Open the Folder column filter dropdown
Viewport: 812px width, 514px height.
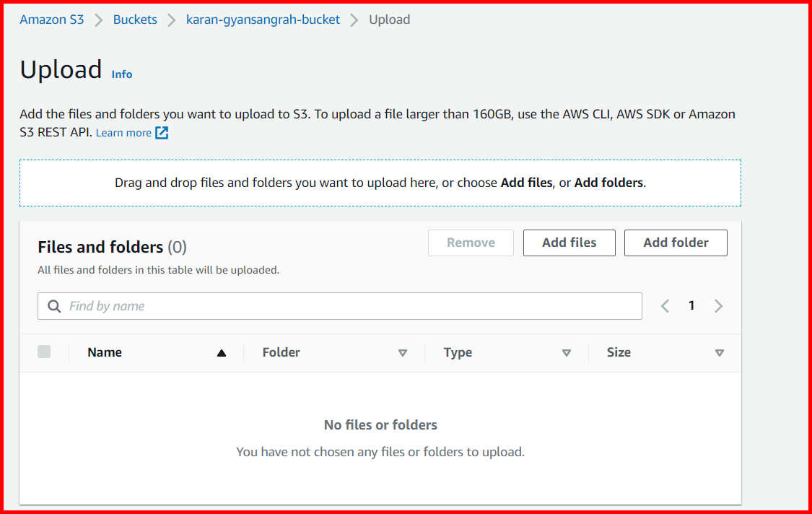[x=403, y=353]
